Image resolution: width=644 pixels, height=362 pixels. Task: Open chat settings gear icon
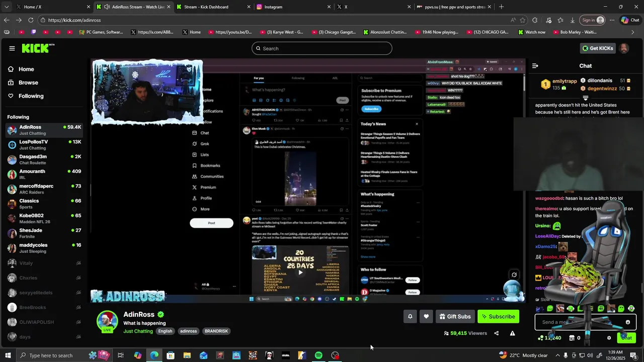tap(609, 338)
